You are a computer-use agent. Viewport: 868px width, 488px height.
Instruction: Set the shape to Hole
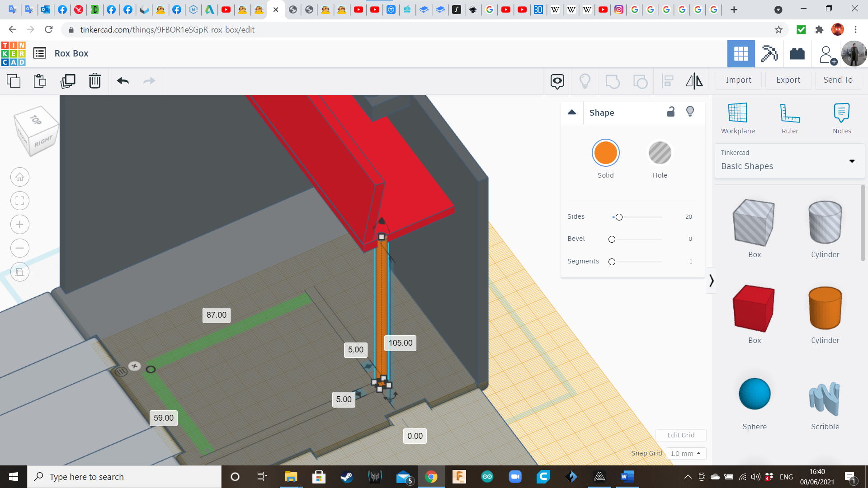tap(660, 153)
